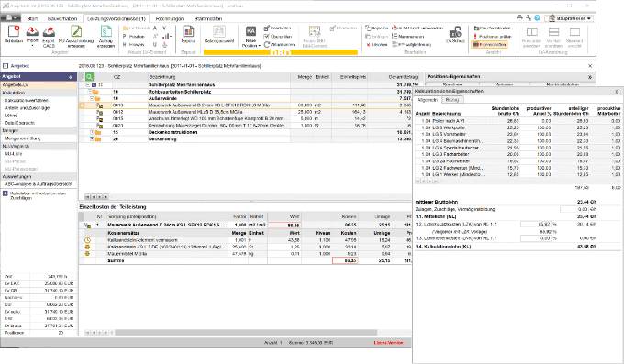Open the Bauprofessor user dropdown
Screen dimensions: 624x364
click(x=569, y=18)
